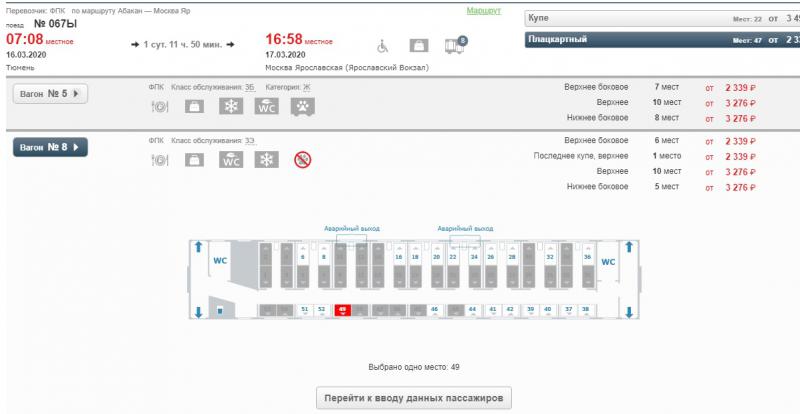Click the baggage icon next to arrival time
800x414 pixels.
[418, 46]
